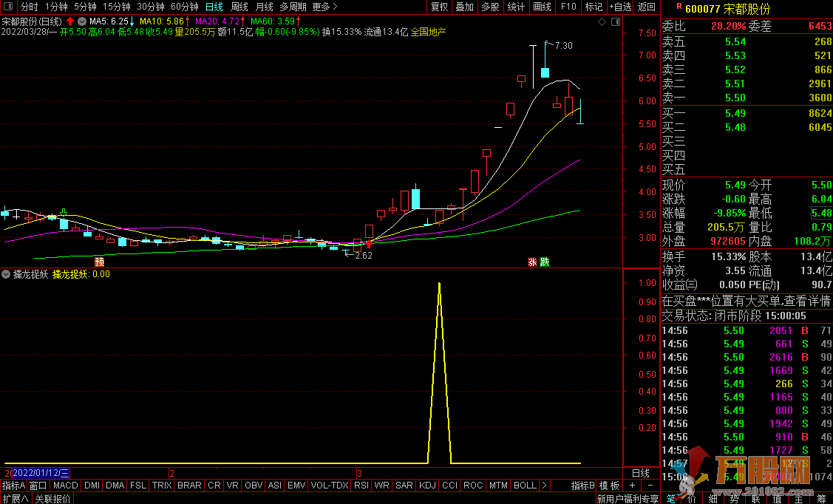Select the RSI indicator

pos(361,486)
